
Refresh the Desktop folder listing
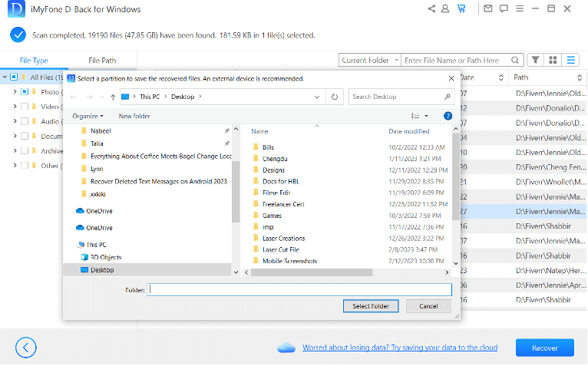click(x=335, y=97)
